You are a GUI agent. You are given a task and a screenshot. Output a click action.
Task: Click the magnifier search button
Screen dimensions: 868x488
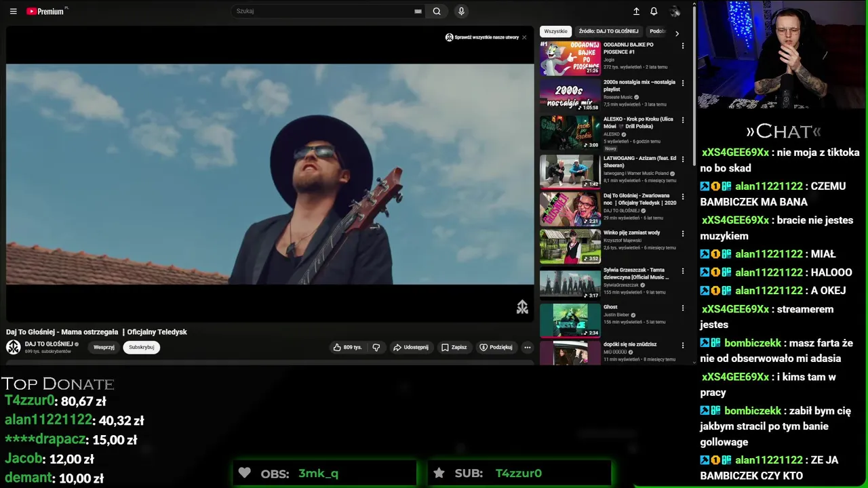[437, 12]
